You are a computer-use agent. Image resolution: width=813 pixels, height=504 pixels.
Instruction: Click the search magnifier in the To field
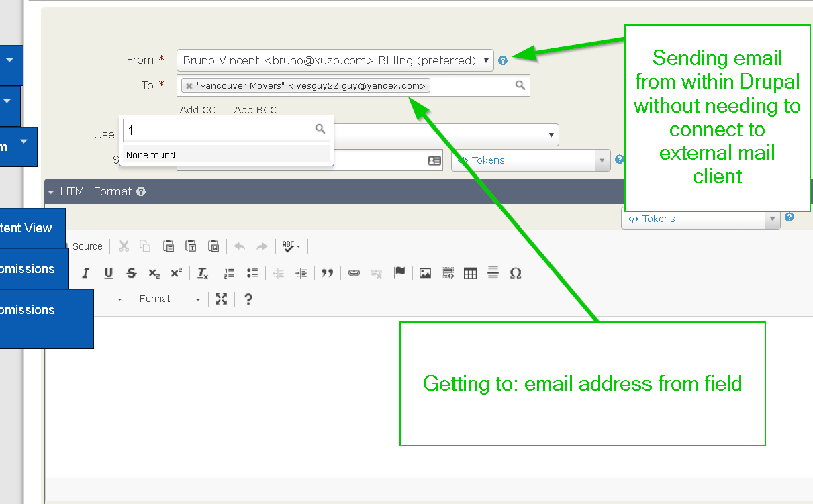[520, 85]
